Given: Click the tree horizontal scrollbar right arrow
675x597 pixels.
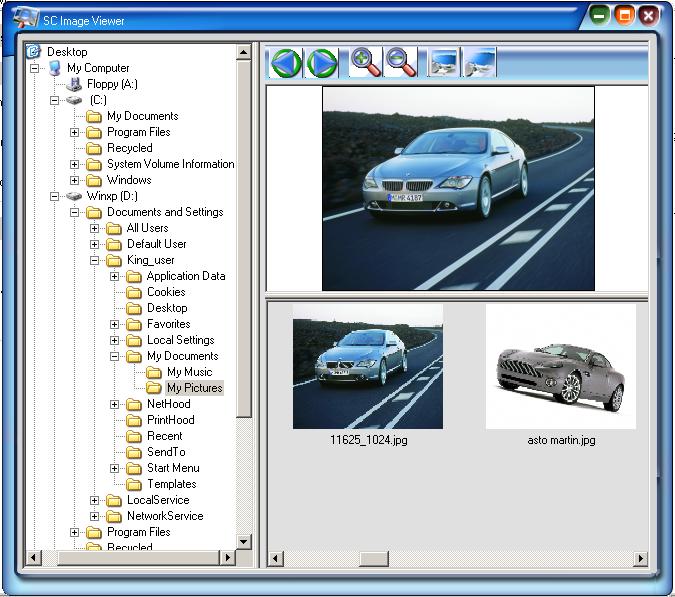Looking at the screenshot, I should pos(228,558).
